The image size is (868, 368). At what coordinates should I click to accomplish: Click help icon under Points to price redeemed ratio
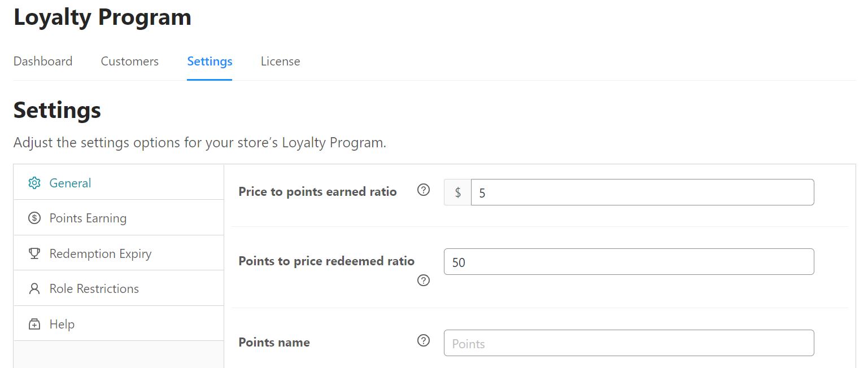pos(424,281)
